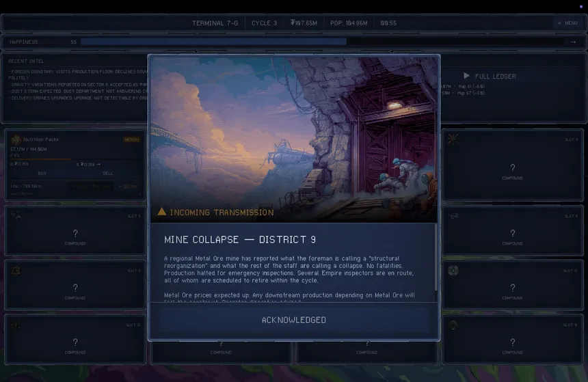Click the 08:55 clock
Image resolution: width=588 pixels, height=382 pixels.
click(388, 23)
